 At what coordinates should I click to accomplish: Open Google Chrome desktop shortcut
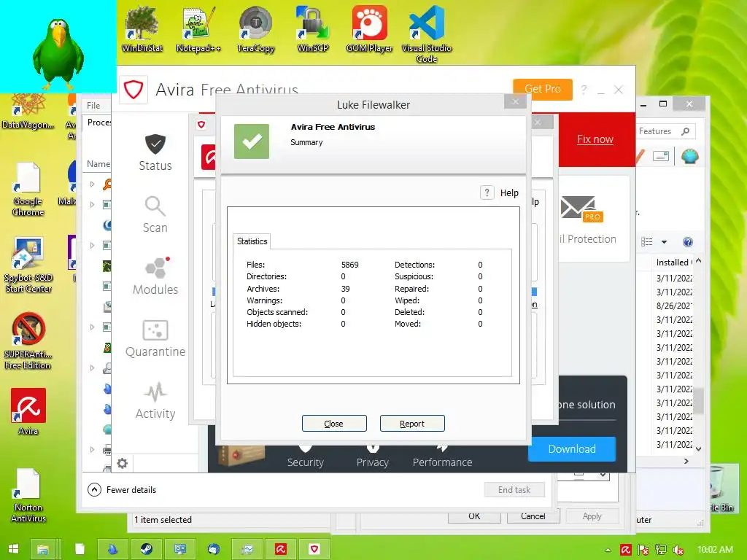point(28,189)
